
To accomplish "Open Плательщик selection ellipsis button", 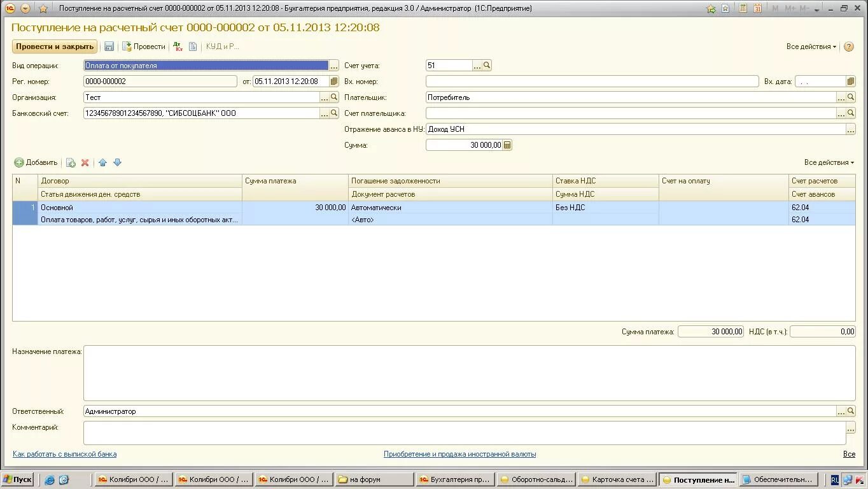I will [x=841, y=97].
